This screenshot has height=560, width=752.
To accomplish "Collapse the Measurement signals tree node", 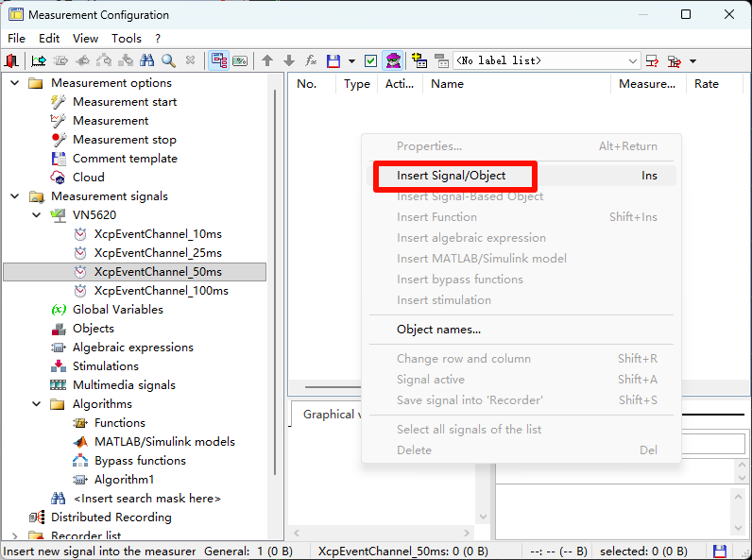I will click(x=14, y=196).
